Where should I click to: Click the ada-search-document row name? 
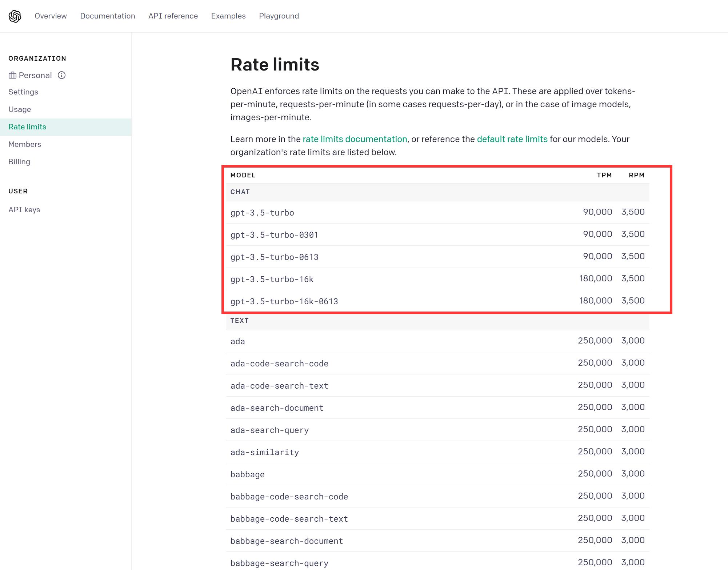[277, 408]
